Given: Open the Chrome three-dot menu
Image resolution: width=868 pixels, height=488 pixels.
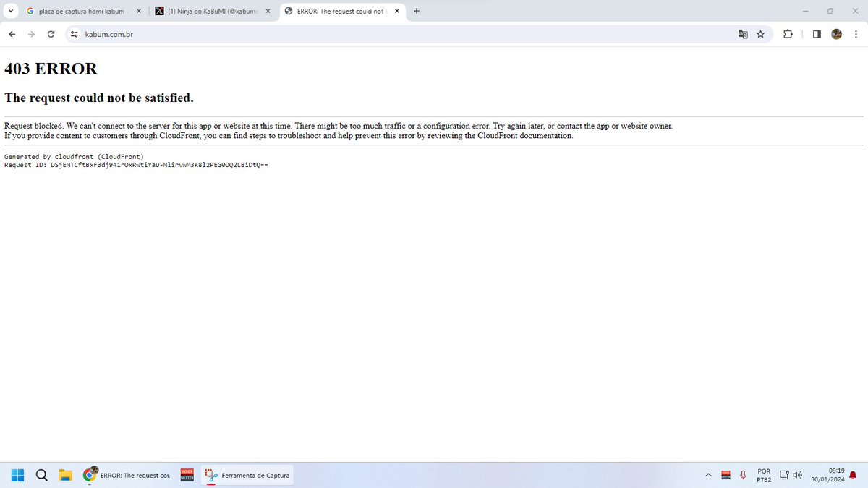Looking at the screenshot, I should pos(855,34).
